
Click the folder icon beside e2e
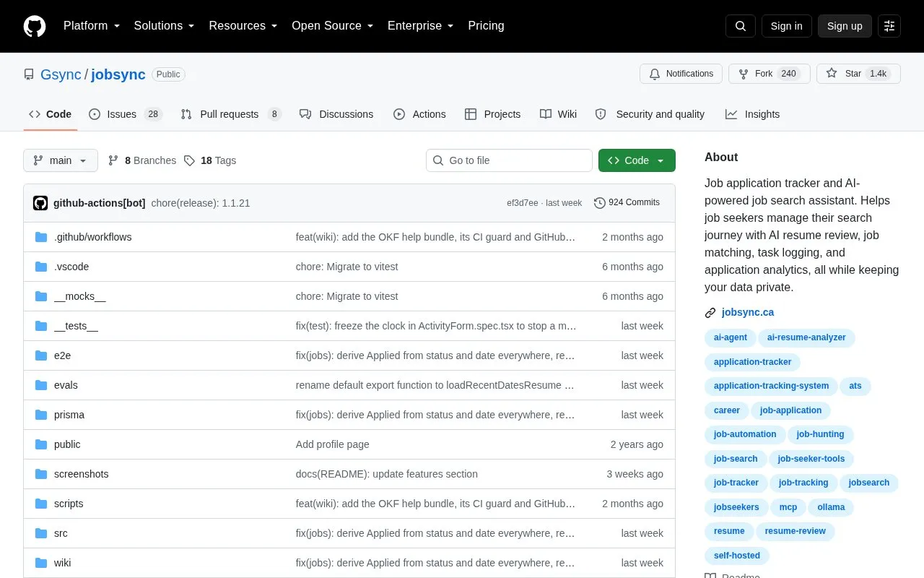click(x=41, y=355)
